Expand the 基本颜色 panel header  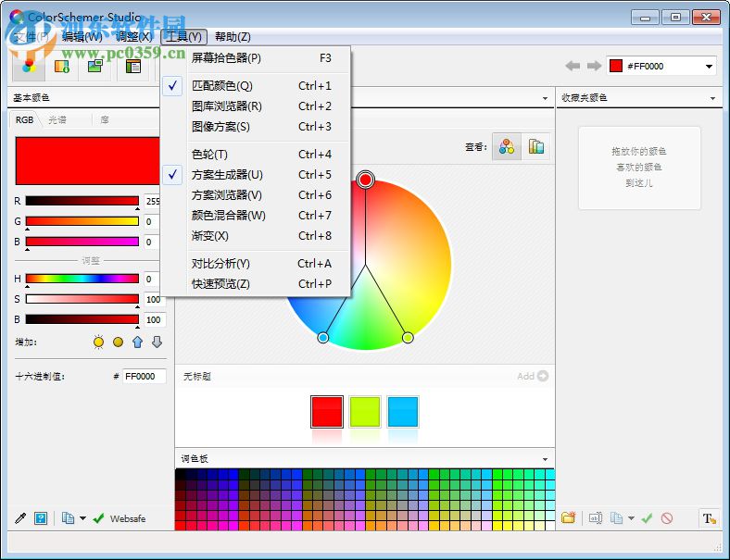point(83,98)
